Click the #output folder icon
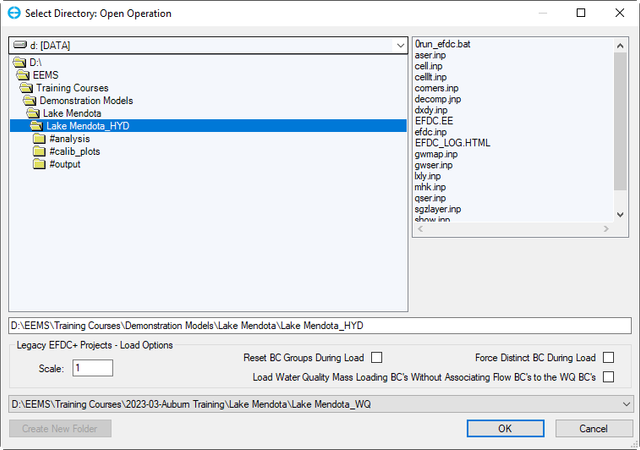This screenshot has height=450, width=640. [39, 164]
